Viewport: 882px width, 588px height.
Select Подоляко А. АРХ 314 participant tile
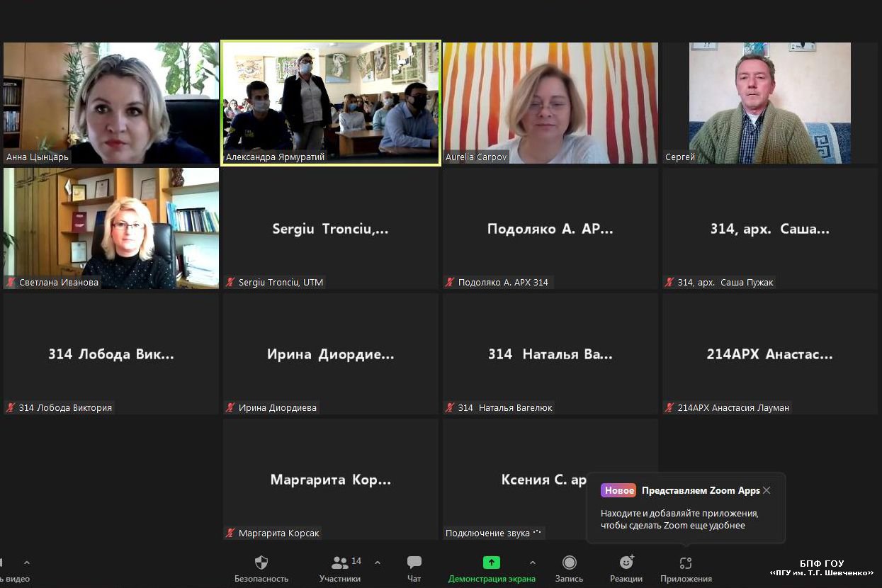pos(550,228)
